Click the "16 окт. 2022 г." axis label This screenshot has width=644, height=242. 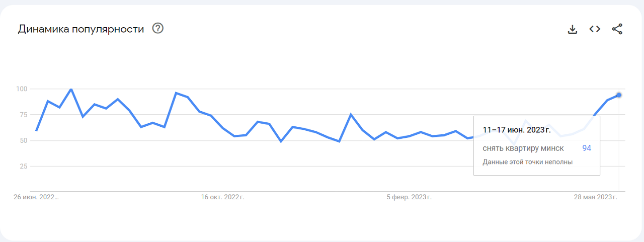click(x=222, y=197)
